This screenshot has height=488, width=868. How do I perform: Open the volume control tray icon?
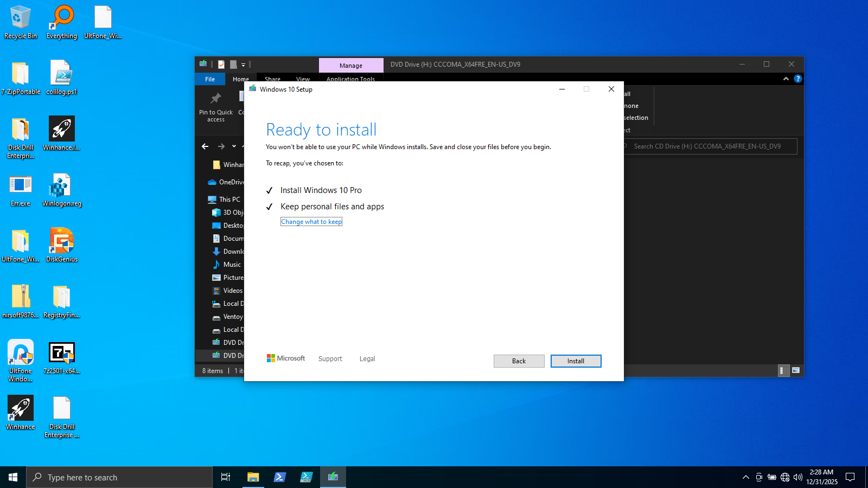(798, 477)
